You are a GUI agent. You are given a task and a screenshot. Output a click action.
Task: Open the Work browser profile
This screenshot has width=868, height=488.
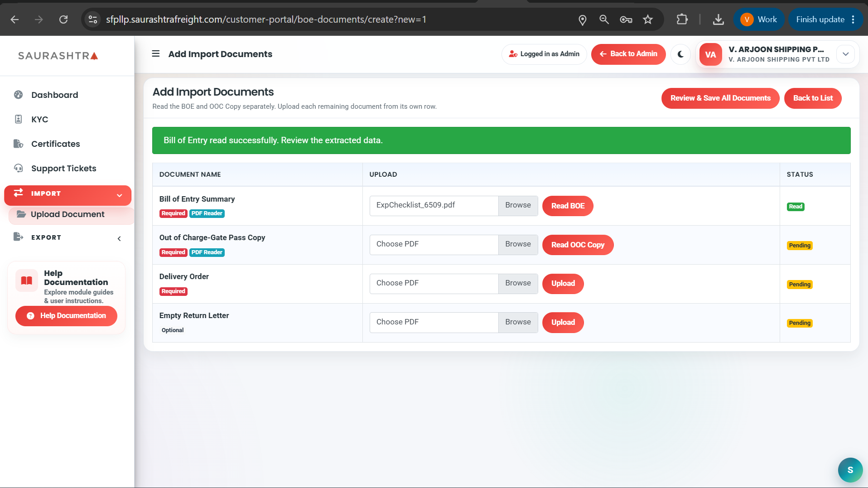coord(759,19)
